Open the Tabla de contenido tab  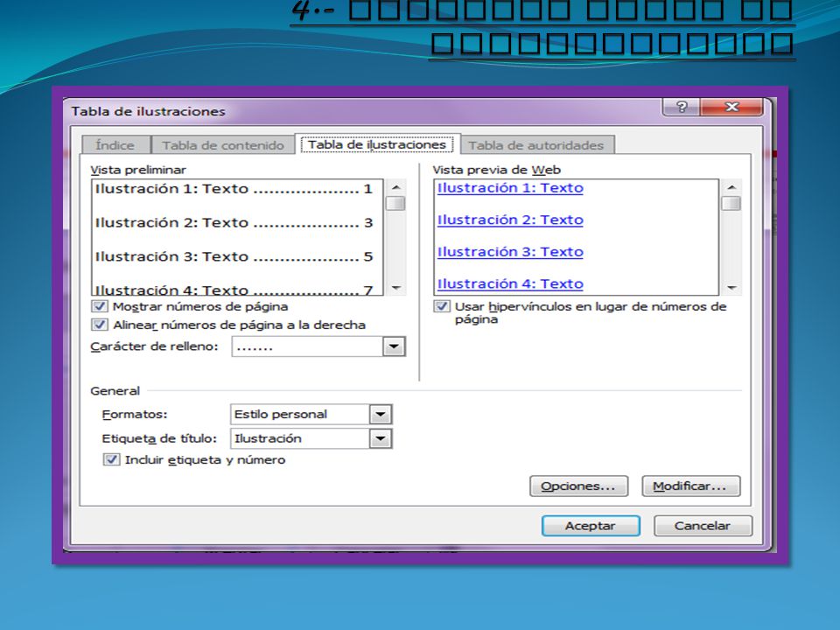[223, 145]
